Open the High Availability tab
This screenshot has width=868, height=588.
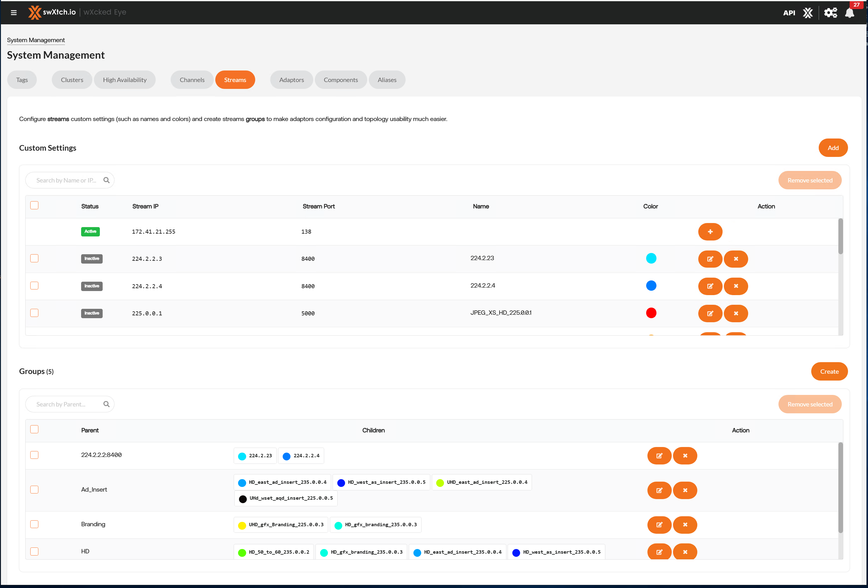124,80
